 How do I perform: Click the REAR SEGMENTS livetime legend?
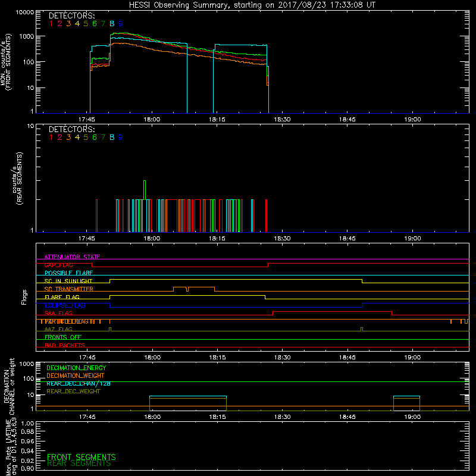[79, 464]
